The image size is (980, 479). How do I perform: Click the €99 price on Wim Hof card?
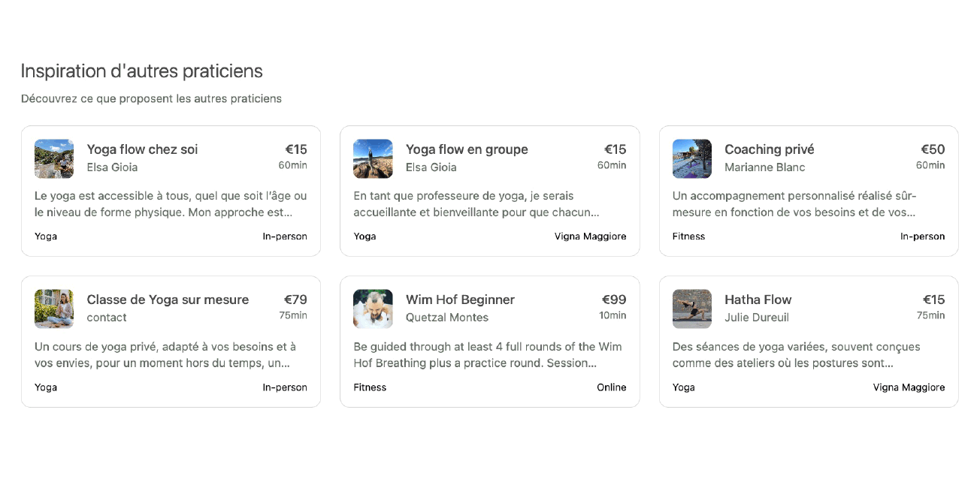[x=614, y=300]
